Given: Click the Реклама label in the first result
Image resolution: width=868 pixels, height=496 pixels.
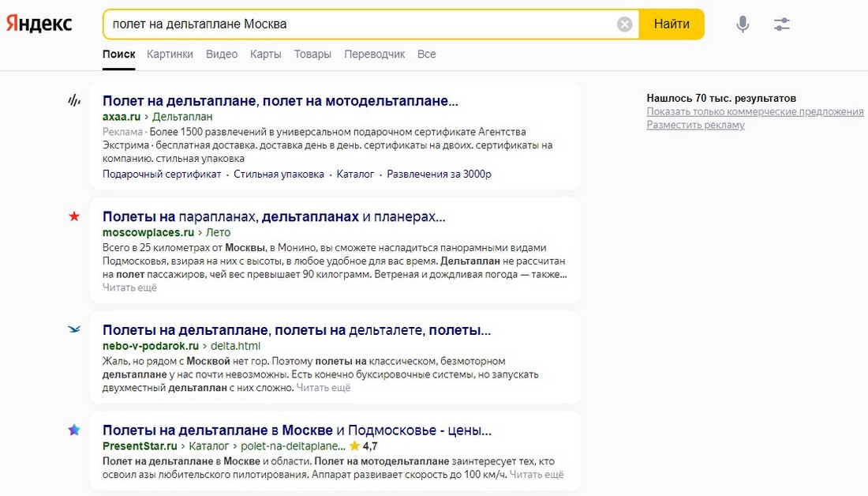Looking at the screenshot, I should pyautogui.click(x=122, y=132).
